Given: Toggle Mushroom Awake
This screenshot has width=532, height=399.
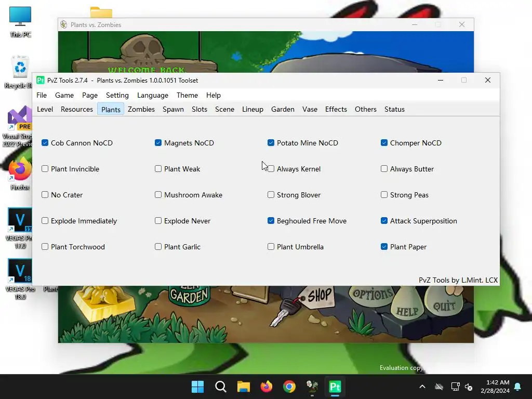Looking at the screenshot, I should (x=158, y=195).
